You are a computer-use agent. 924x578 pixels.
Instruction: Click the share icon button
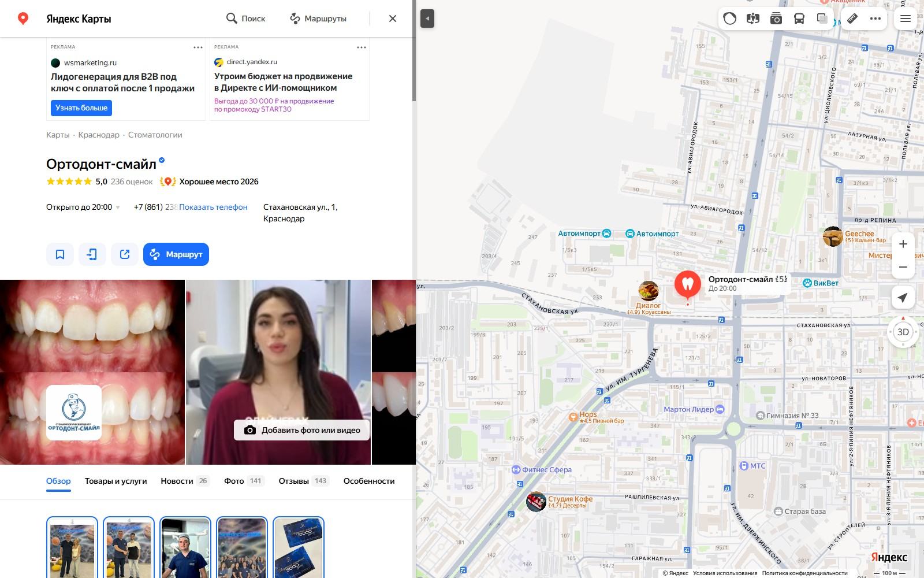125,254
